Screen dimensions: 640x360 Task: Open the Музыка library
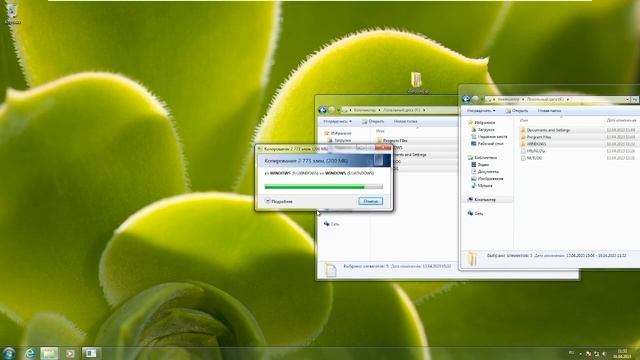(482, 186)
